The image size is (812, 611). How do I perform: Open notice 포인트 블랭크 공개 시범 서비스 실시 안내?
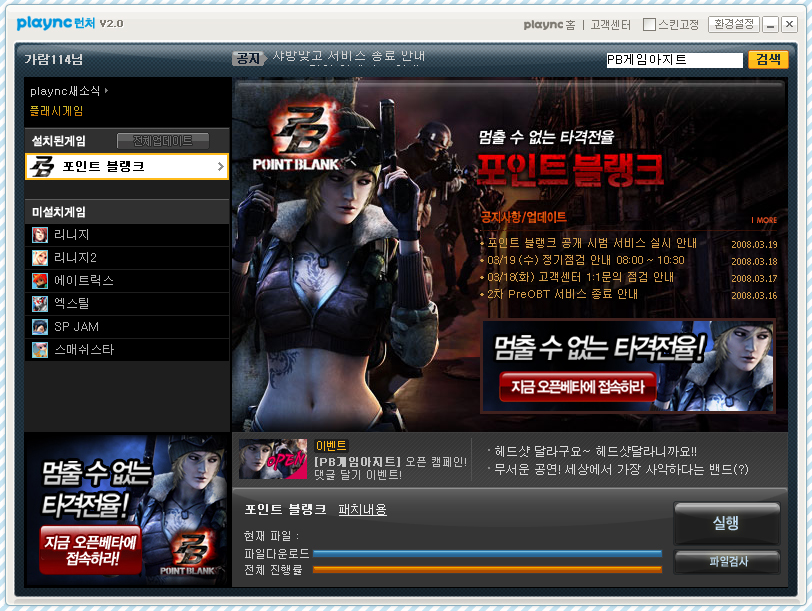(592, 243)
